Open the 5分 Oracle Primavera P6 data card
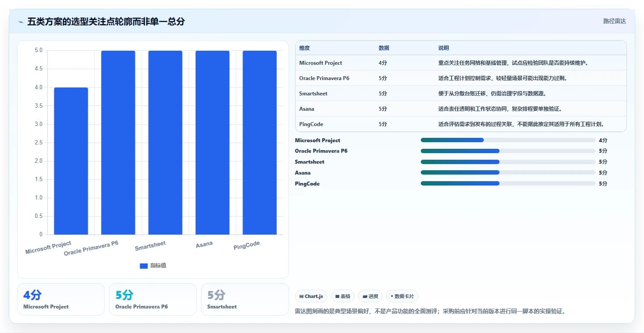The height and width of the screenshot is (333, 644). click(153, 299)
